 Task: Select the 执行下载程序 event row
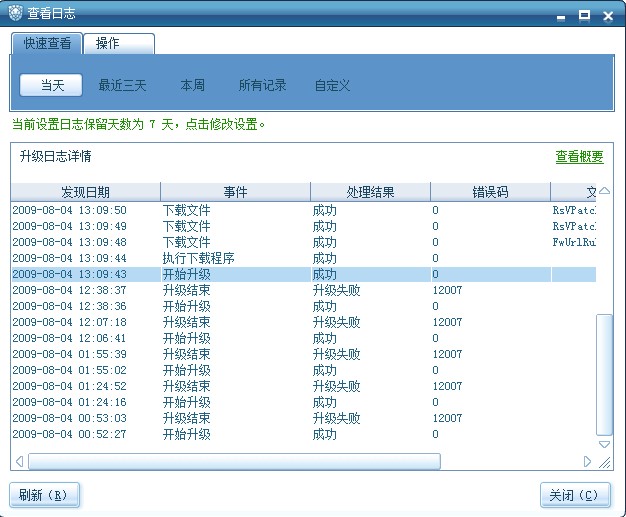303,258
